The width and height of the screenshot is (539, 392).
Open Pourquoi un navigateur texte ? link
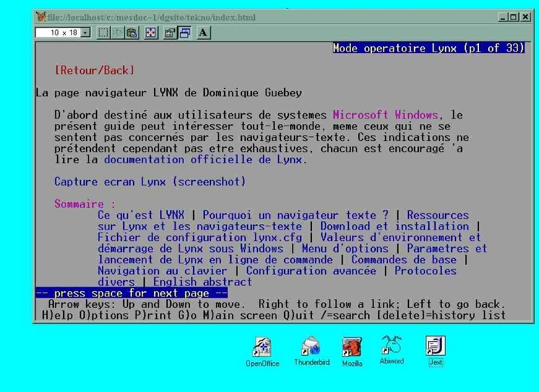pyautogui.click(x=296, y=215)
